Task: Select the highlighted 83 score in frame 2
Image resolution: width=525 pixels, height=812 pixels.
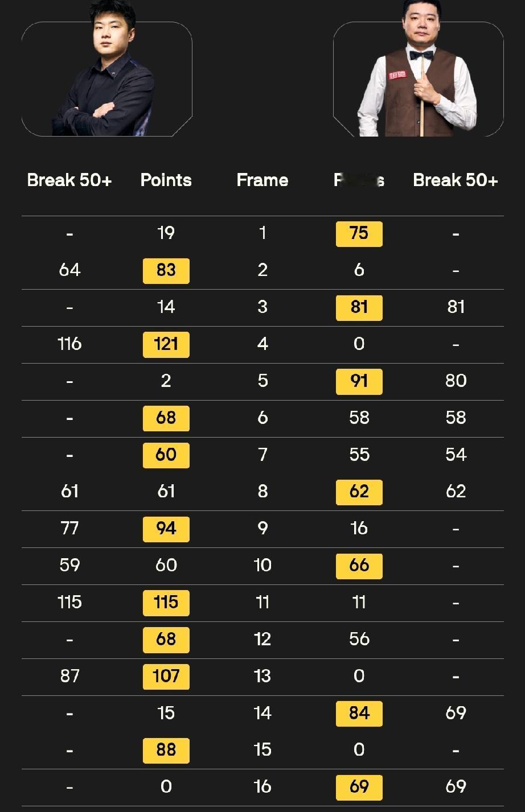Action: coord(166,270)
